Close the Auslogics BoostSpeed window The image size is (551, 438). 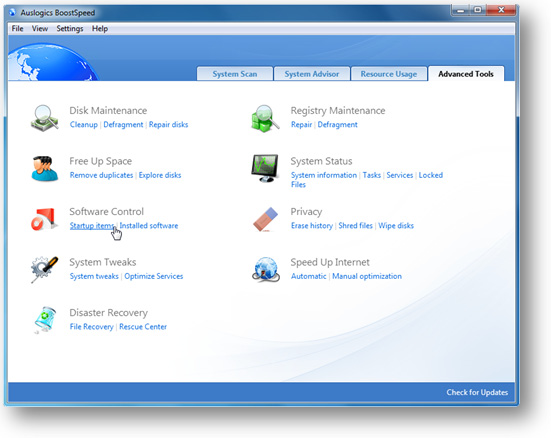[x=501, y=10]
